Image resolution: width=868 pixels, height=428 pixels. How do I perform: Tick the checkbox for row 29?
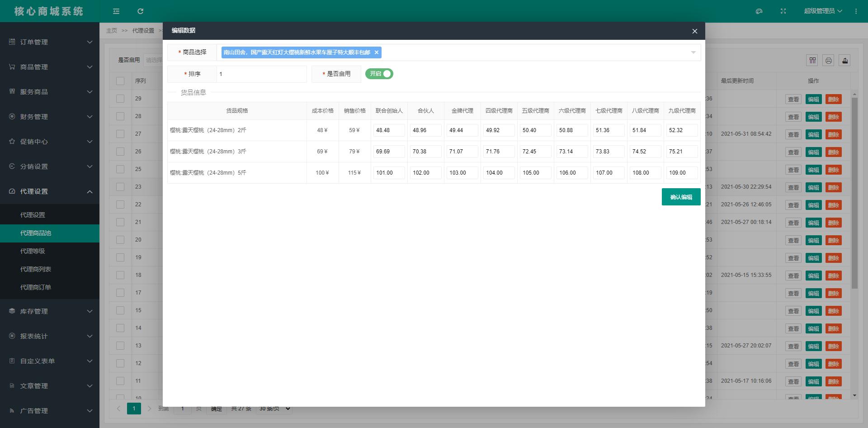point(120,99)
